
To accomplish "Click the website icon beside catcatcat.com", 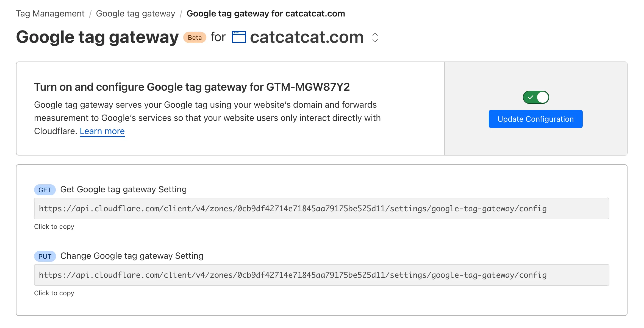I will click(239, 37).
